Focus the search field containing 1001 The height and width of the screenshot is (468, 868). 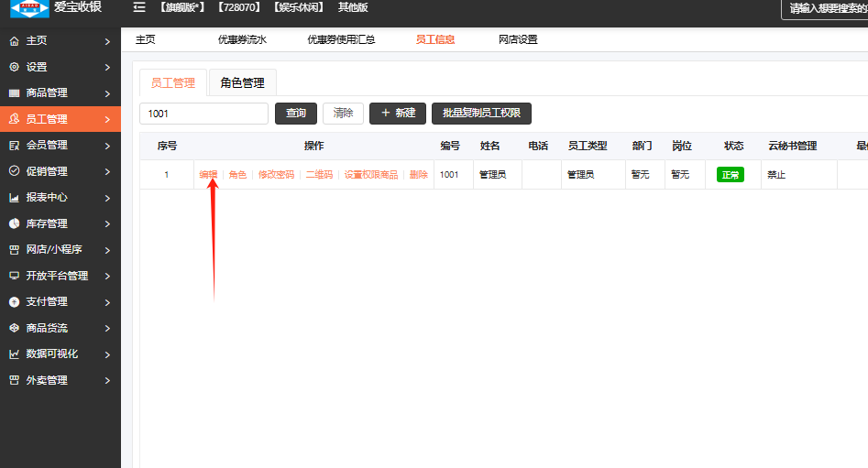[x=203, y=114]
